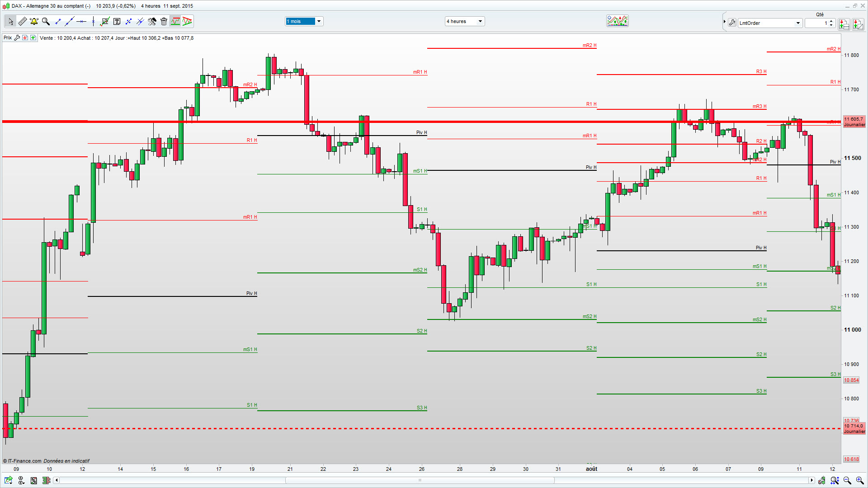The height and width of the screenshot is (488, 868).
Task: Select the magnifying glass zoom tool
Action: point(46,21)
